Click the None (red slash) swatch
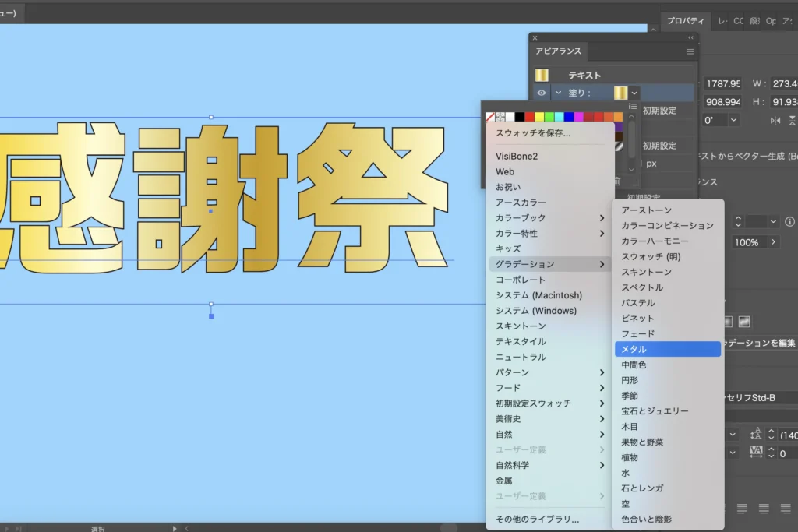This screenshot has height=532, width=798. 490,117
